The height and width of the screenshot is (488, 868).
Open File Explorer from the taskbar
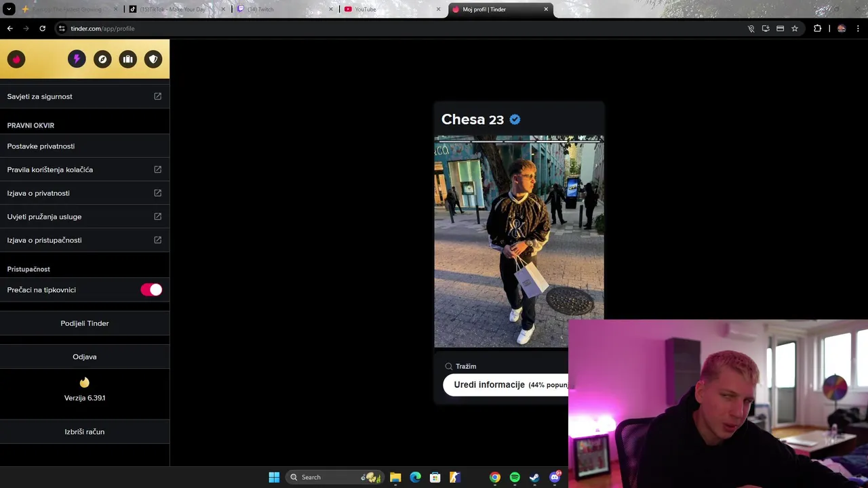(395, 477)
